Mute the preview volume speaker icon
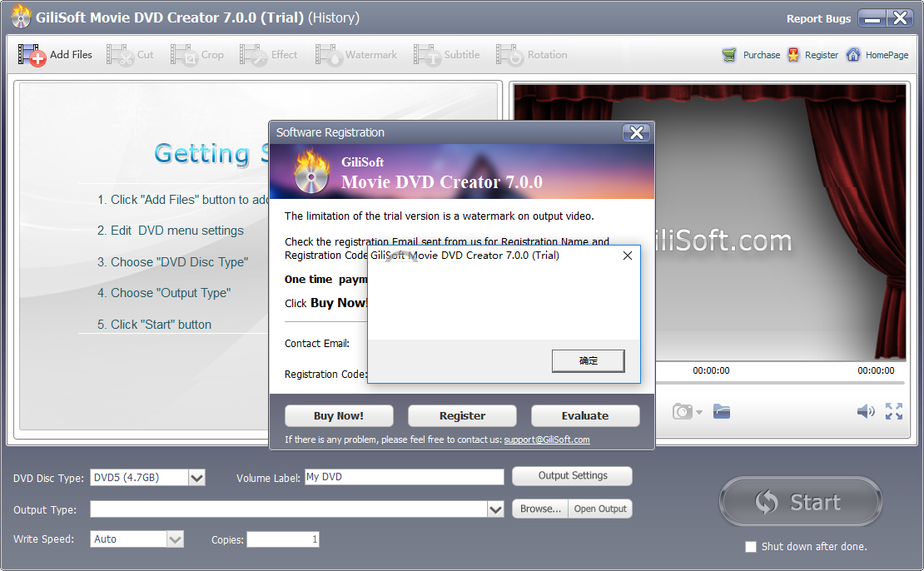 pyautogui.click(x=866, y=411)
